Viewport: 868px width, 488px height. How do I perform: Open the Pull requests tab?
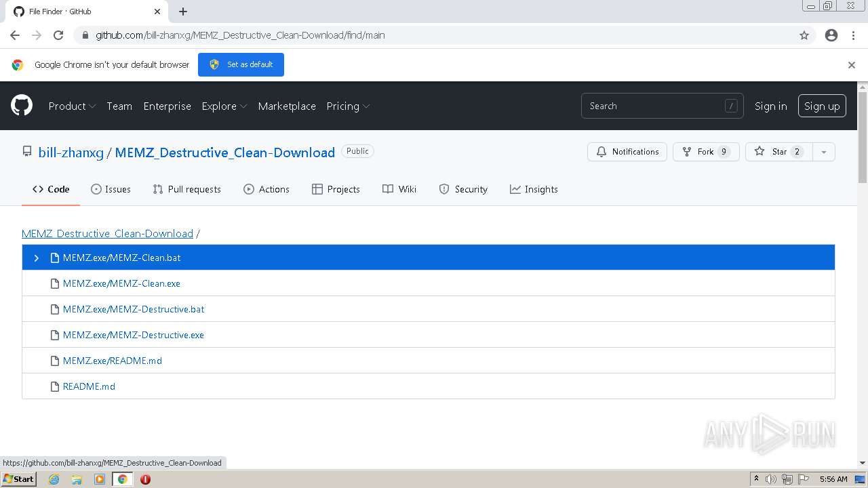(x=186, y=189)
